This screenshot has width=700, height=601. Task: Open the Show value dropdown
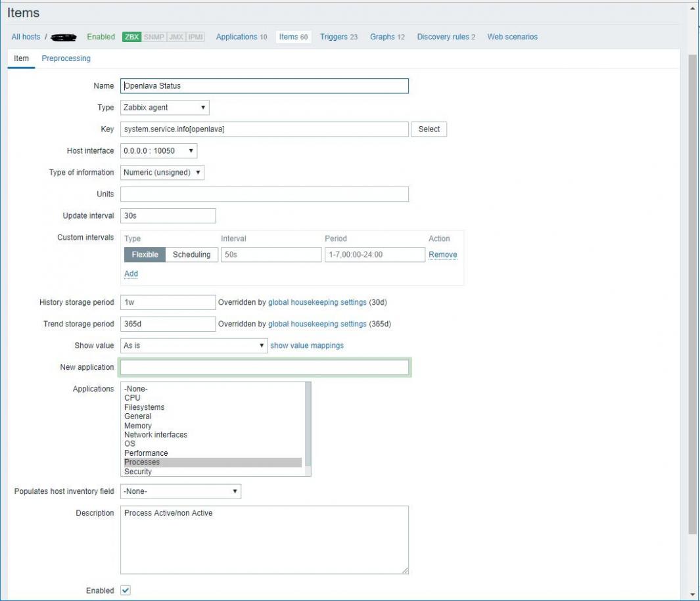pyautogui.click(x=194, y=345)
